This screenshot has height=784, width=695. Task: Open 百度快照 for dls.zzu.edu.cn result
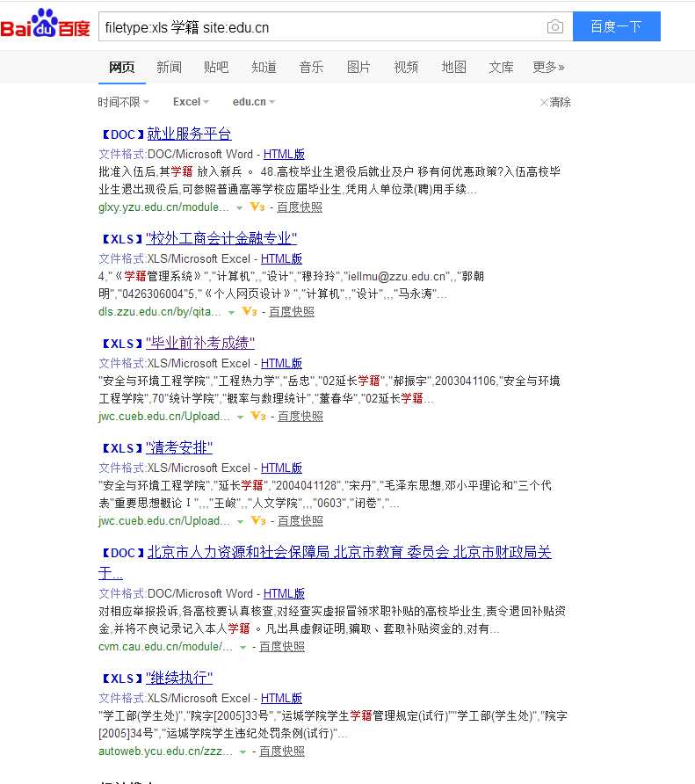(x=292, y=311)
